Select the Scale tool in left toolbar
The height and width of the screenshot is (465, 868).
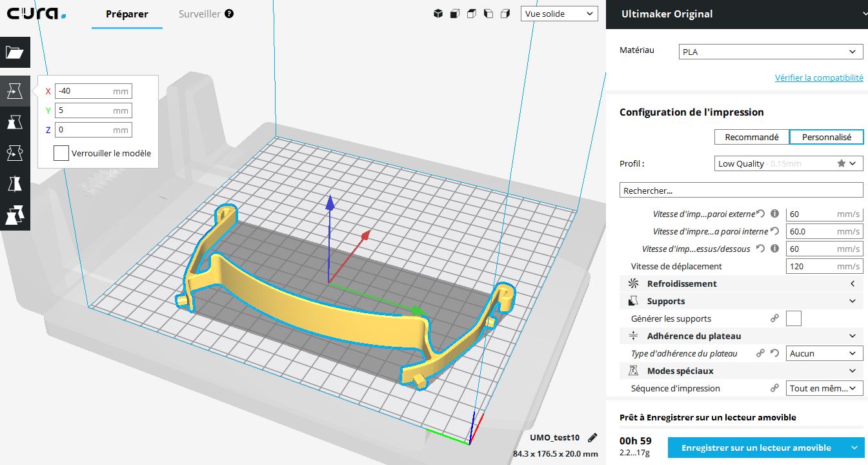click(x=15, y=122)
